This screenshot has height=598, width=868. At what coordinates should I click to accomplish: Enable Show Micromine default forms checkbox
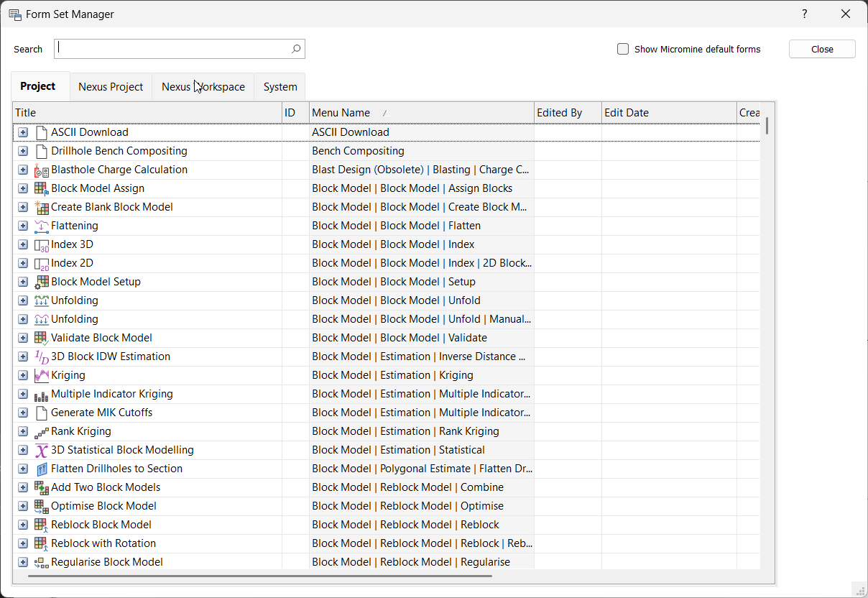[x=623, y=49]
